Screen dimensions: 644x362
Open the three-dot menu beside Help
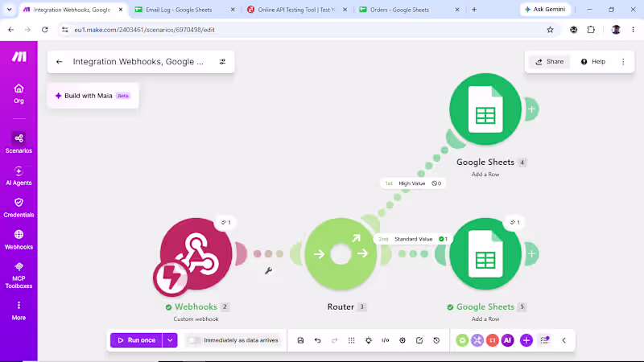point(623,62)
